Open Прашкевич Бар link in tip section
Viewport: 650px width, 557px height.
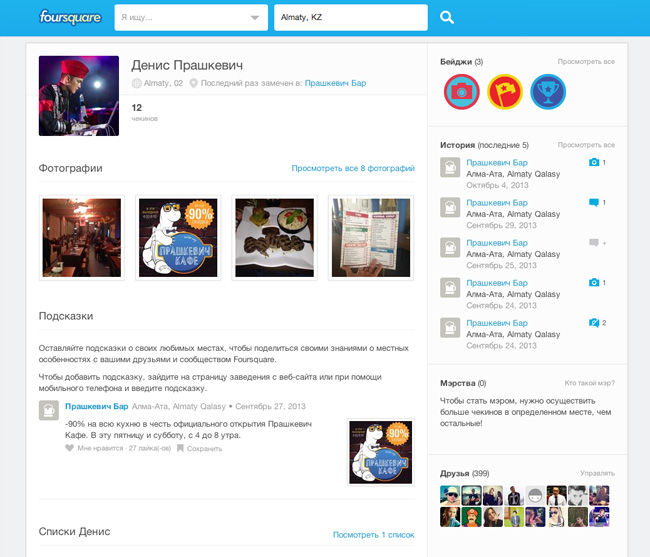(96, 406)
